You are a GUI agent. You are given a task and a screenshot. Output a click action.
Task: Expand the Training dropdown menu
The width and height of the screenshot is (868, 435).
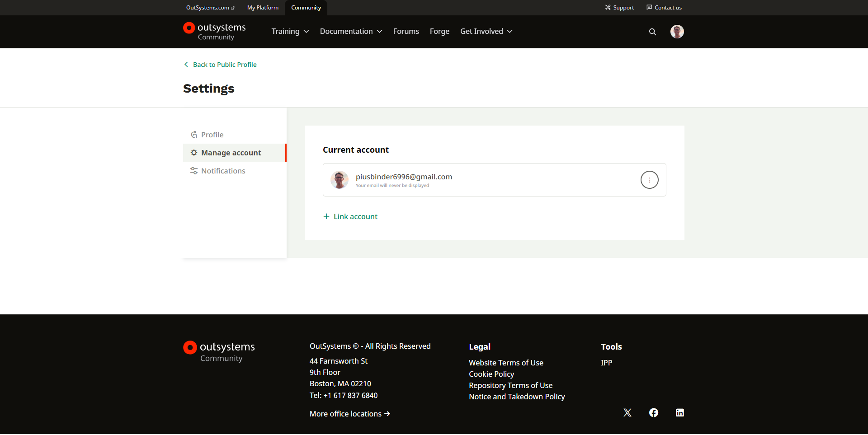click(x=290, y=31)
